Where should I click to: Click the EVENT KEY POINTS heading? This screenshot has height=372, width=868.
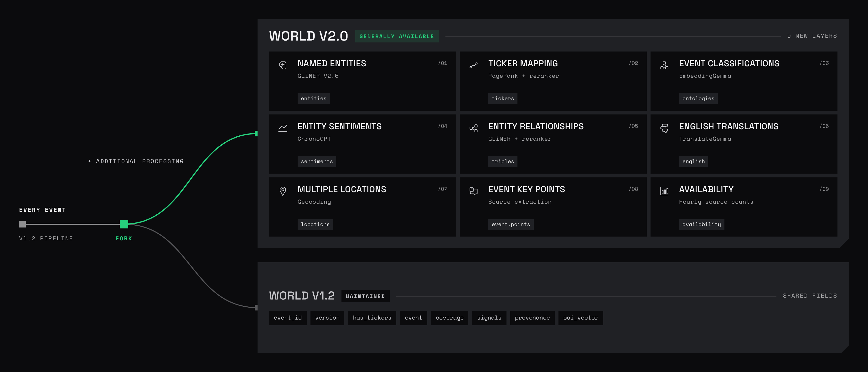point(527,189)
